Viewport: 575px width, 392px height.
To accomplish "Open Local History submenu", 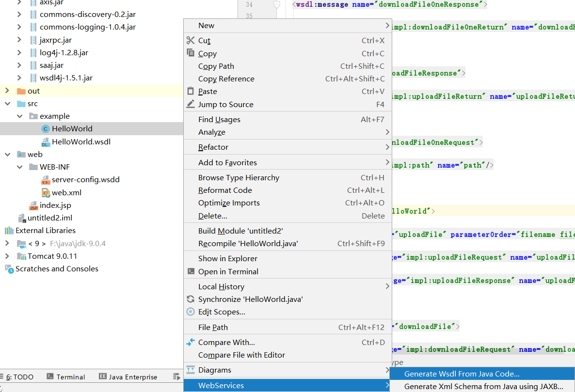I will tap(287, 286).
